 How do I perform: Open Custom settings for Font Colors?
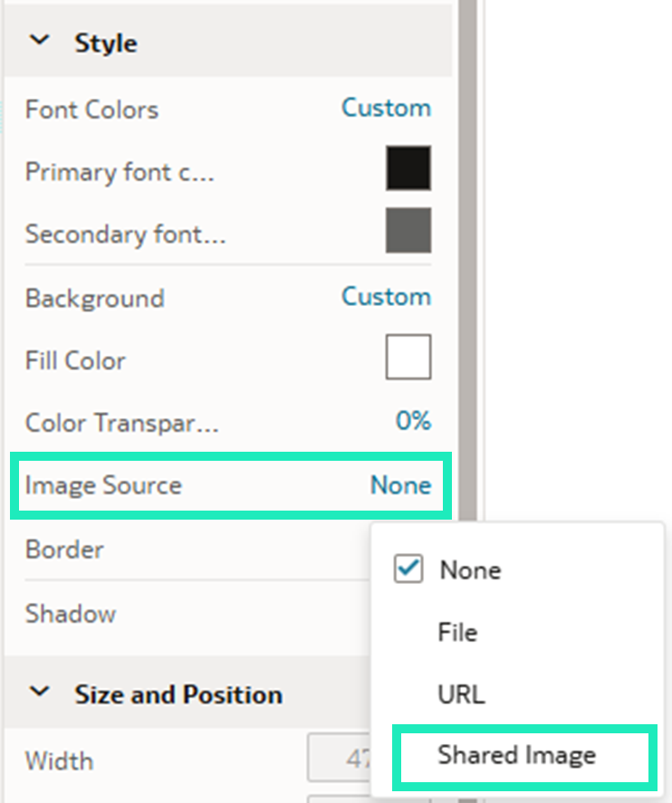click(387, 108)
